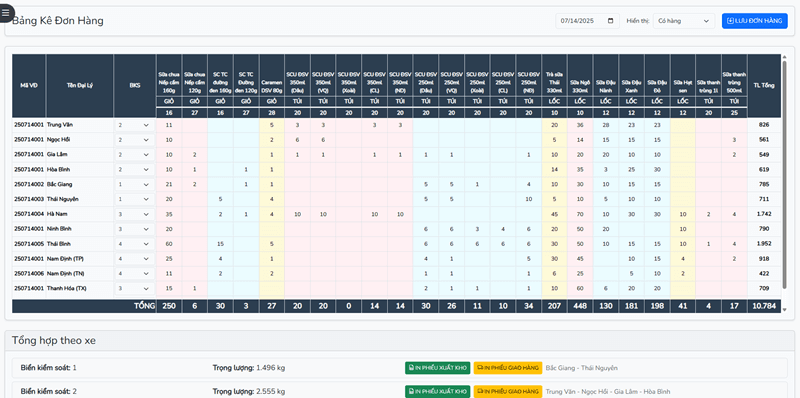Click Tổng hợp theo xe section heading

coord(54,341)
